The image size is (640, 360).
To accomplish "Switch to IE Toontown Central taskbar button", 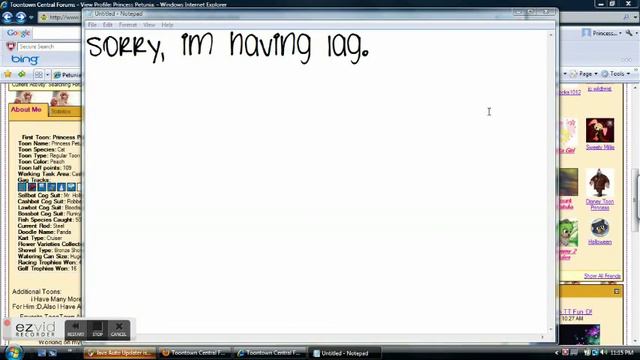I will [x=269, y=353].
